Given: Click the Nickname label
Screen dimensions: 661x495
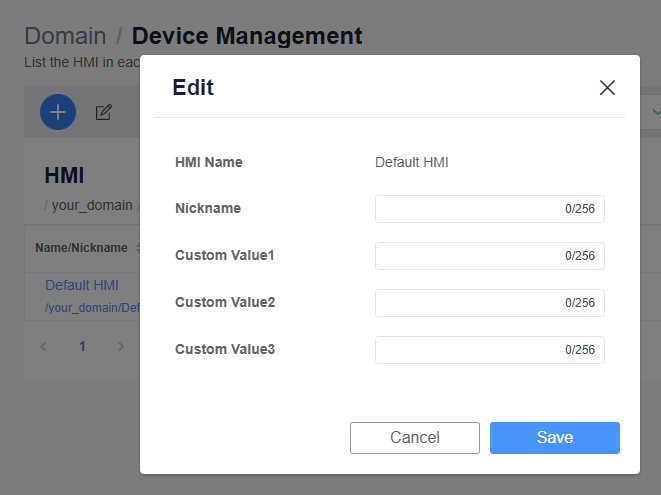Looking at the screenshot, I should [208, 208].
